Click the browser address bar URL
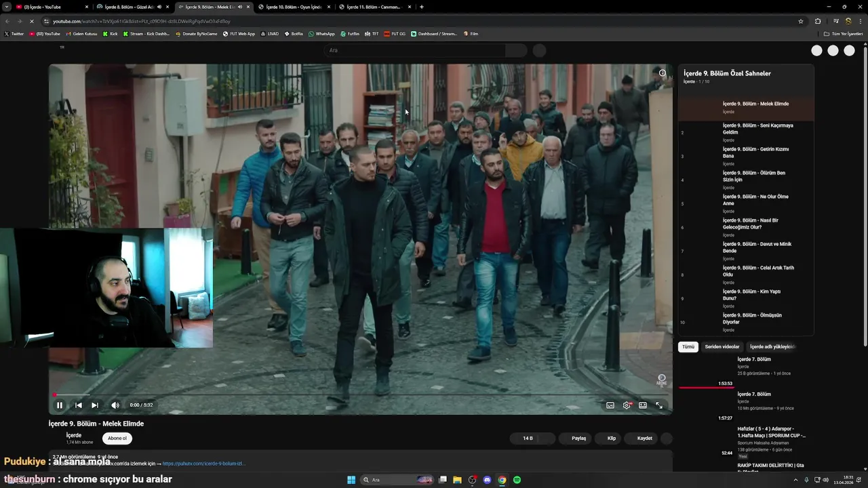This screenshot has width=868, height=488. click(142, 21)
